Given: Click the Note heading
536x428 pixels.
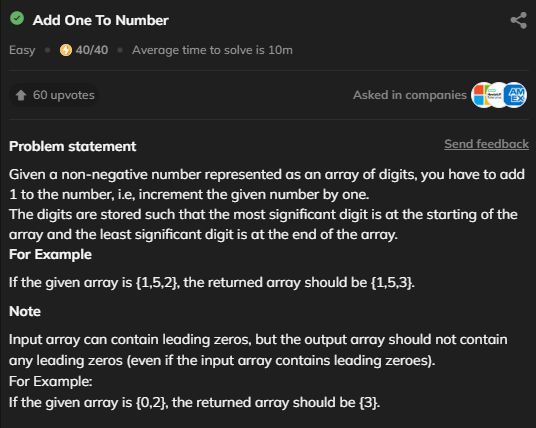Looking at the screenshot, I should (25, 311).
